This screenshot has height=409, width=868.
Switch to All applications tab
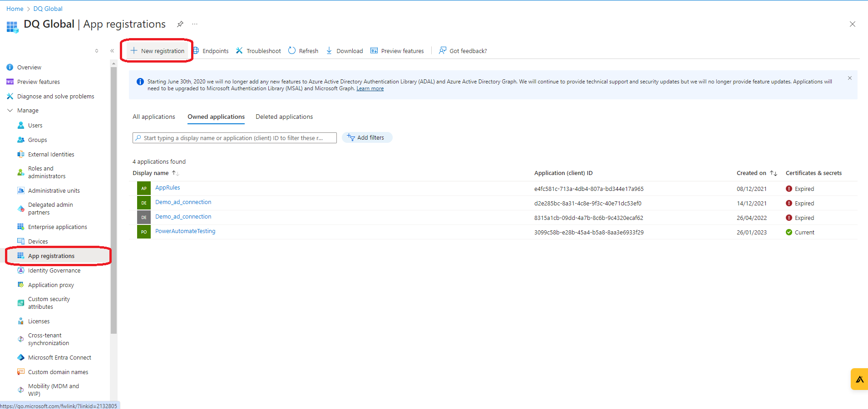[x=154, y=117]
